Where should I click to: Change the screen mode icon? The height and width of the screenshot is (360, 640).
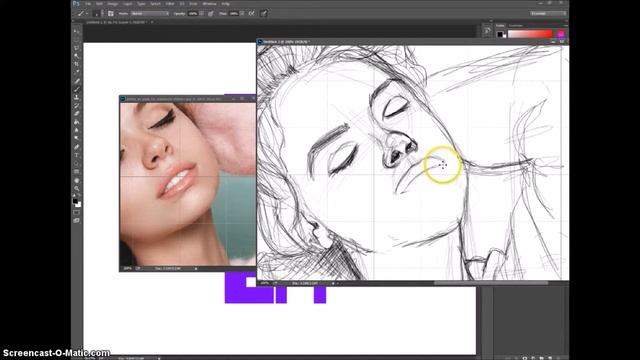(x=77, y=220)
